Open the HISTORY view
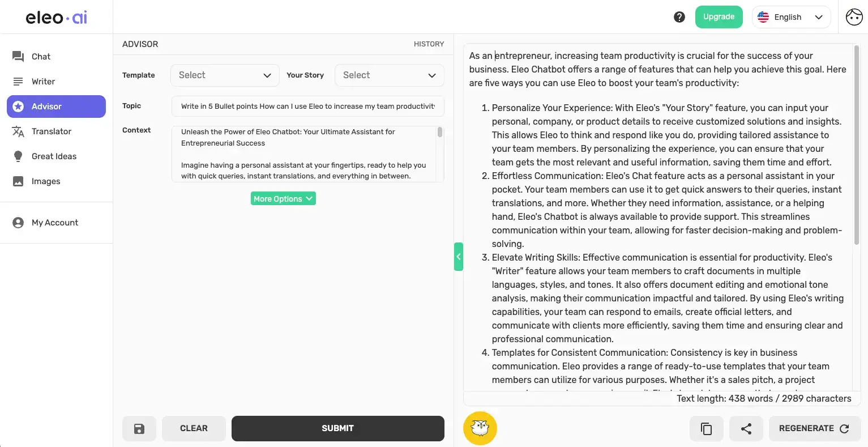868x447 pixels. (x=429, y=44)
